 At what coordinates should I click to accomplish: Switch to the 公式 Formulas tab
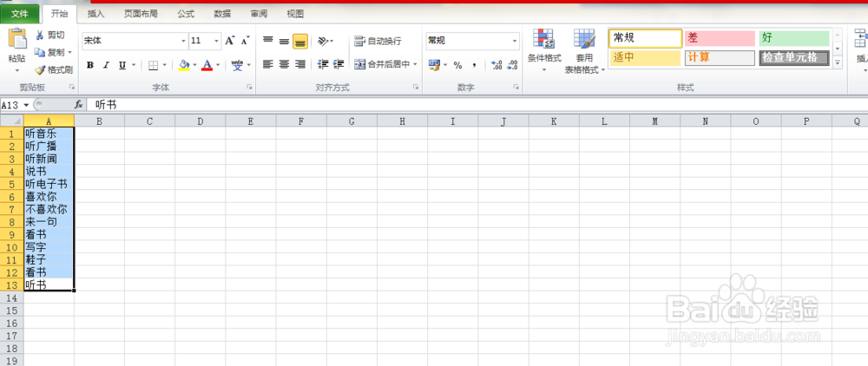[186, 14]
